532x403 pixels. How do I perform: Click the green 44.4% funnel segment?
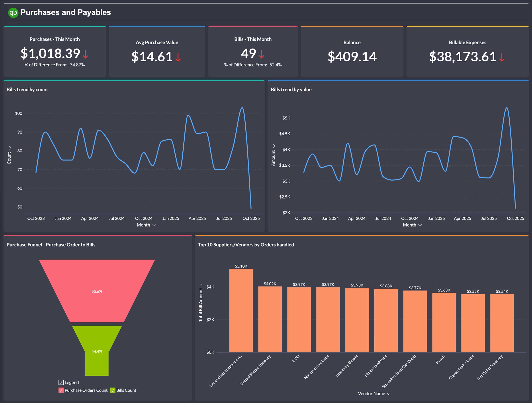click(x=97, y=351)
